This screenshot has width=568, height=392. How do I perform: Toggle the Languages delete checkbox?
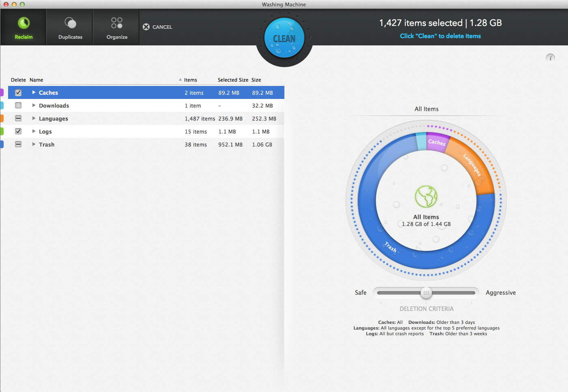pyautogui.click(x=18, y=118)
